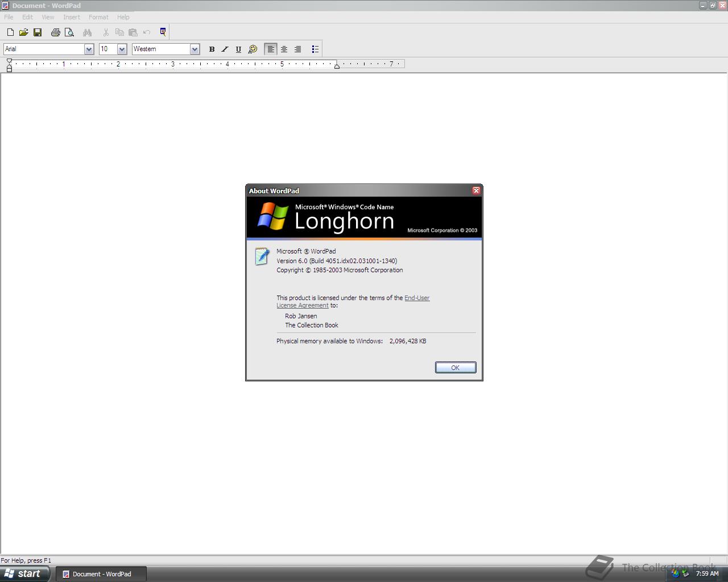Click the first-line indent marker on the ruler
This screenshot has width=728, height=582.
[9, 61]
